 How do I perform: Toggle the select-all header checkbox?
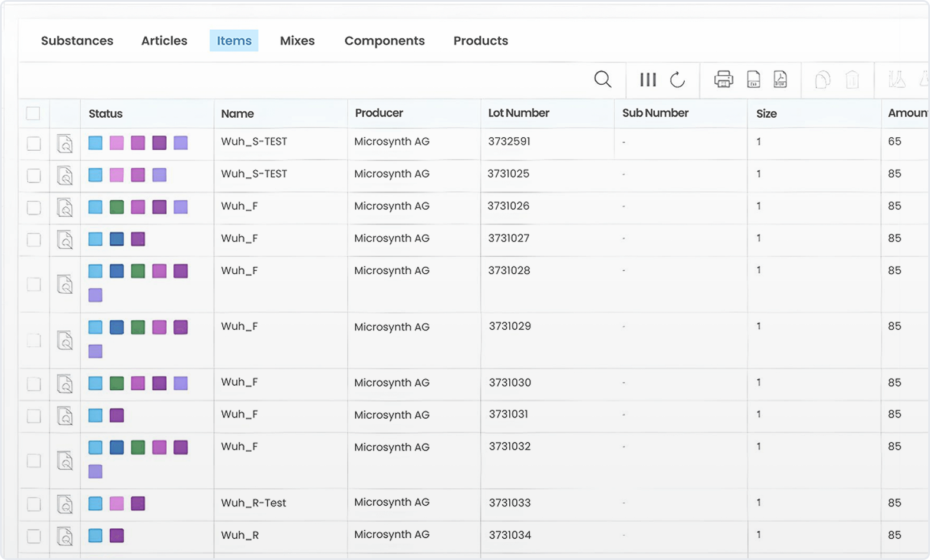click(33, 113)
